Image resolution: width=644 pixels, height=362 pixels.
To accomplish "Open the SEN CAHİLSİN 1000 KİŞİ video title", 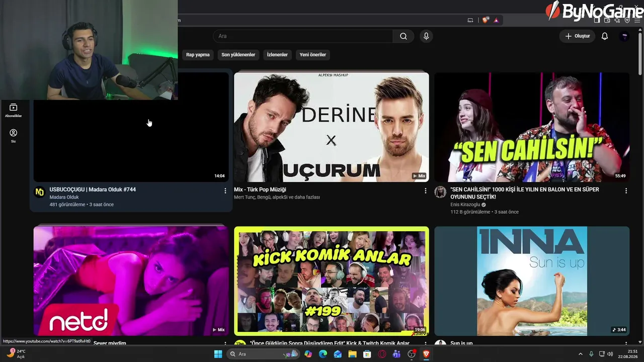I will (525, 193).
